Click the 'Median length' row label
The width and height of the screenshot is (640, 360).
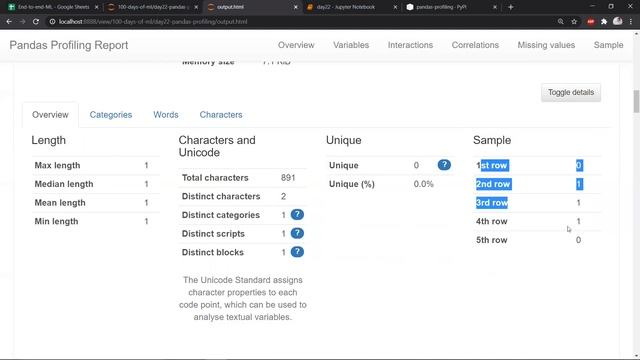pos(64,184)
